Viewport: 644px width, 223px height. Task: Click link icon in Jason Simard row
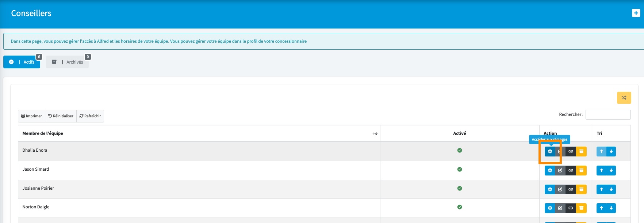[571, 170]
